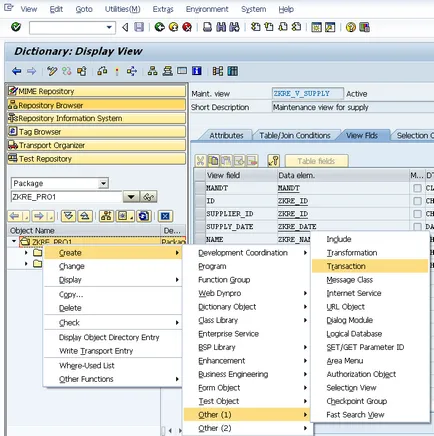The height and width of the screenshot is (436, 434).
Task: Click the Table fields button
Action: point(316,161)
